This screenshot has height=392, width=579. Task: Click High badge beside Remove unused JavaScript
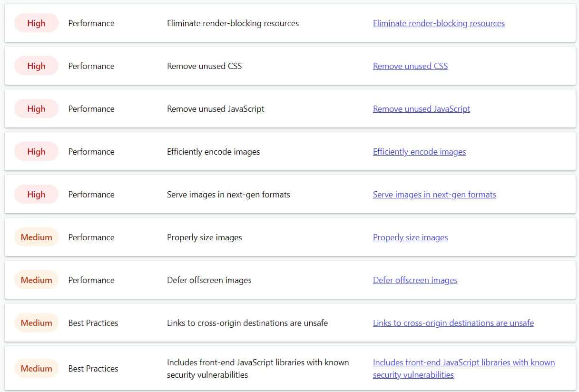pyautogui.click(x=36, y=109)
